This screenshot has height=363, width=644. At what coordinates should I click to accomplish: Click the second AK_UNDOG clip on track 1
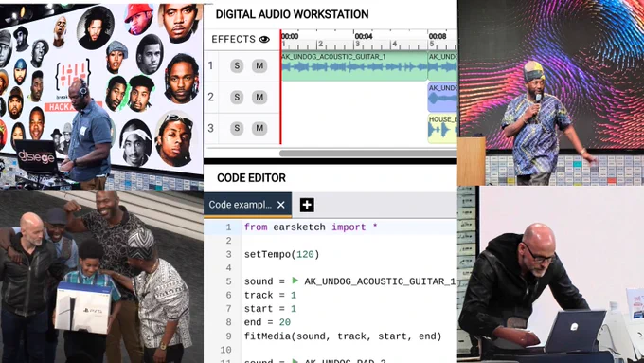coord(443,65)
